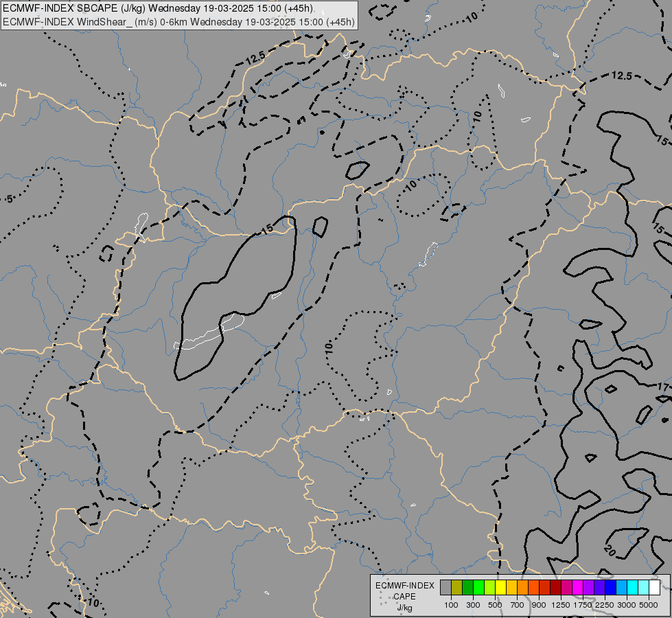This screenshot has height=618, width=672.
Task: Select the white swatch at the legend's end
Action: (x=654, y=588)
